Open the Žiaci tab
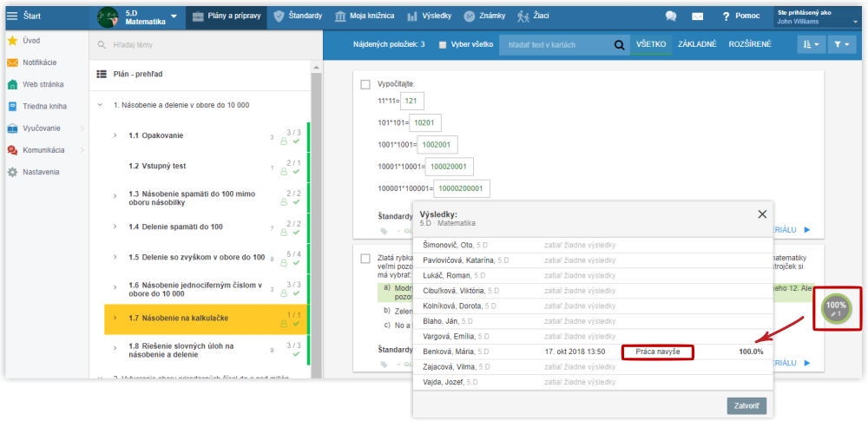 [x=533, y=16]
